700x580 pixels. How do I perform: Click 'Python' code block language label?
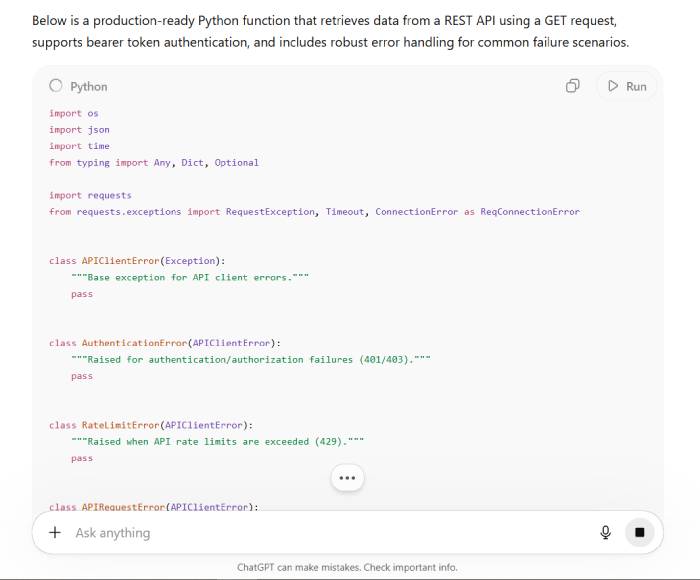pos(89,87)
